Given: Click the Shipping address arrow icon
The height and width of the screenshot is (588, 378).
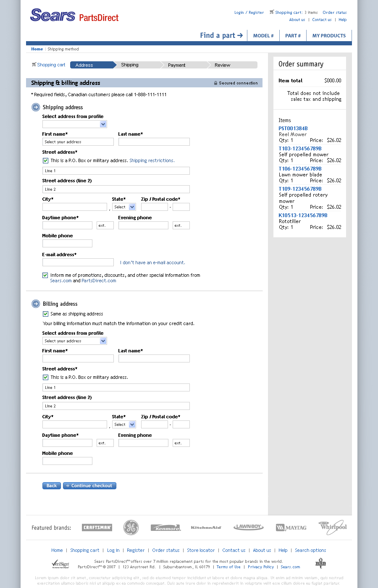Looking at the screenshot, I should coord(36,107).
